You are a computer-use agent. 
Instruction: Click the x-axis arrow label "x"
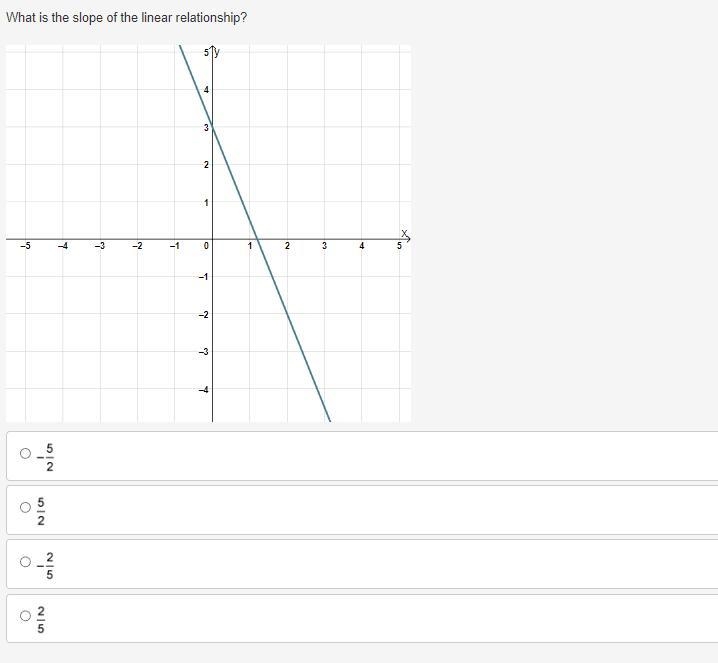coord(404,233)
